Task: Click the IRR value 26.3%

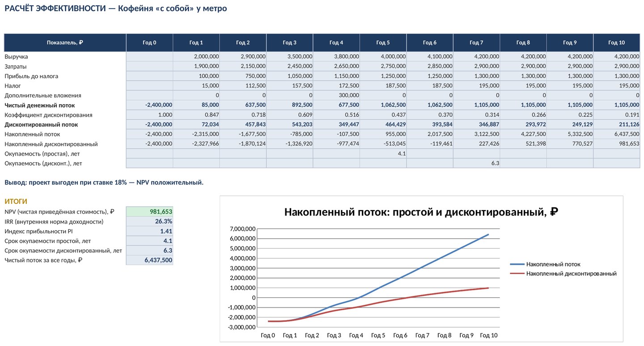Action: coord(149,221)
